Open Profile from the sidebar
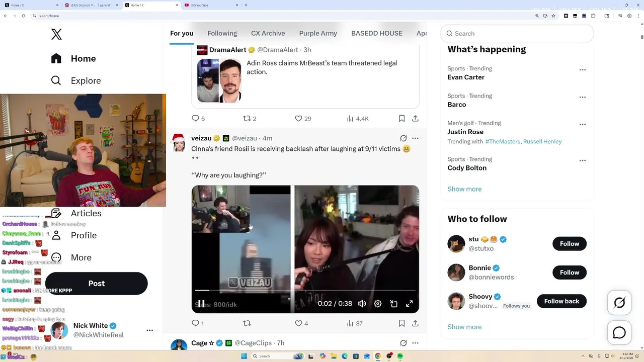Viewport: 644px width, 362px height. 74,235
